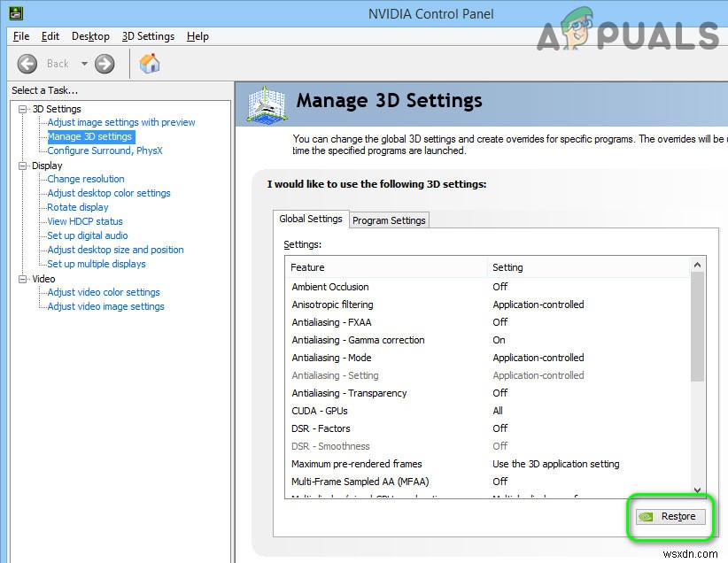Open the Edit menu
The width and height of the screenshot is (728, 563).
pyautogui.click(x=50, y=36)
